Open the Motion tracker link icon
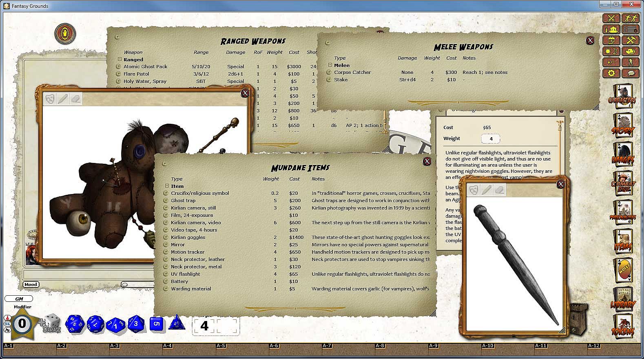The height and width of the screenshot is (359, 644). point(166,252)
